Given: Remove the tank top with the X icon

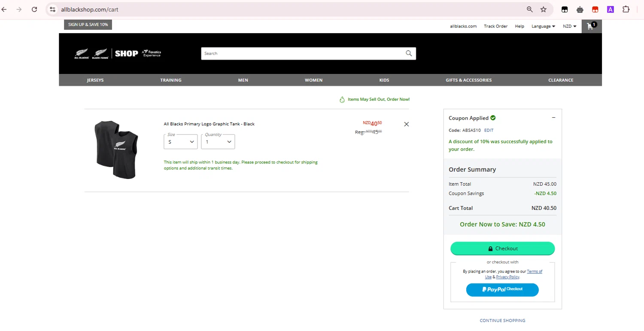Looking at the screenshot, I should [407, 124].
